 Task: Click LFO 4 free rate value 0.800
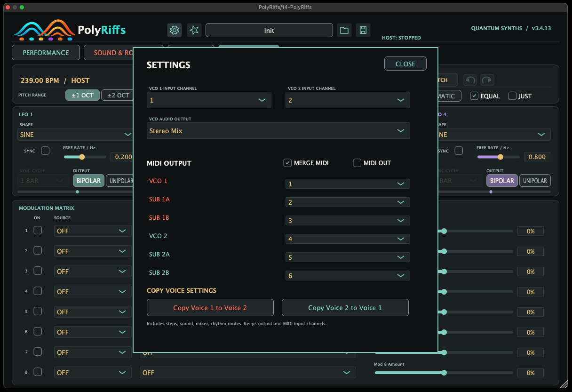pyautogui.click(x=537, y=157)
